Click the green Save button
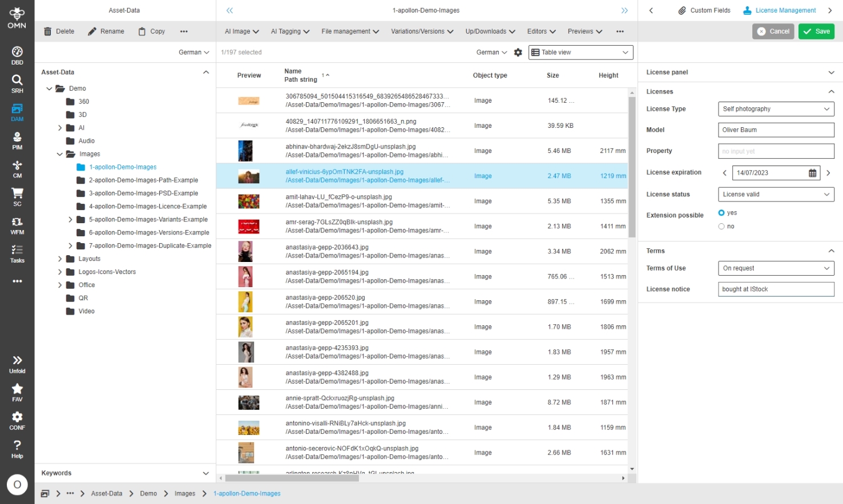The height and width of the screenshot is (504, 843). point(816,31)
